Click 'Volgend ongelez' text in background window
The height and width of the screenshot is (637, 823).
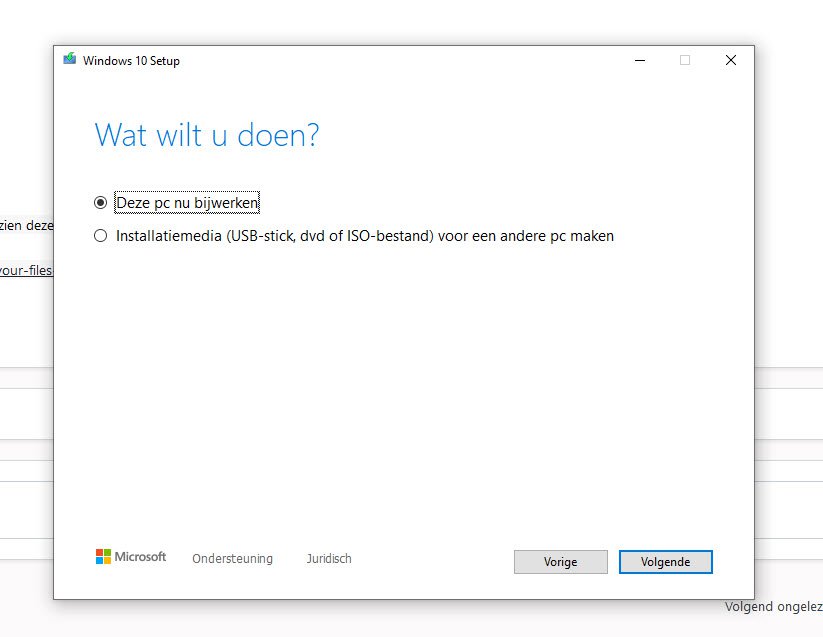[x=774, y=607]
